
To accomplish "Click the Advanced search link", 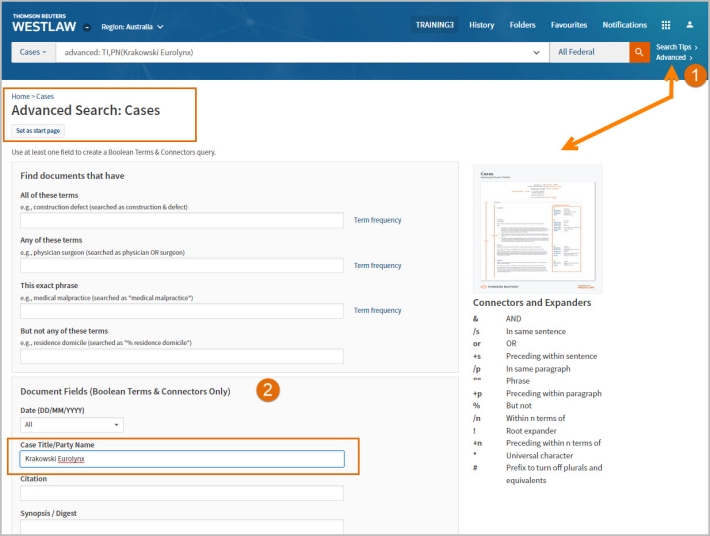I will (x=674, y=57).
